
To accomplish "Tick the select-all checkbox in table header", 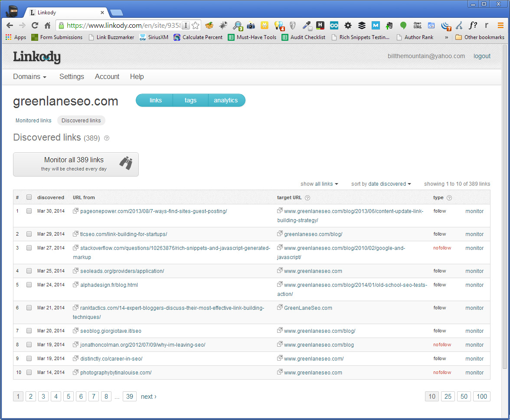I will pyautogui.click(x=29, y=197).
